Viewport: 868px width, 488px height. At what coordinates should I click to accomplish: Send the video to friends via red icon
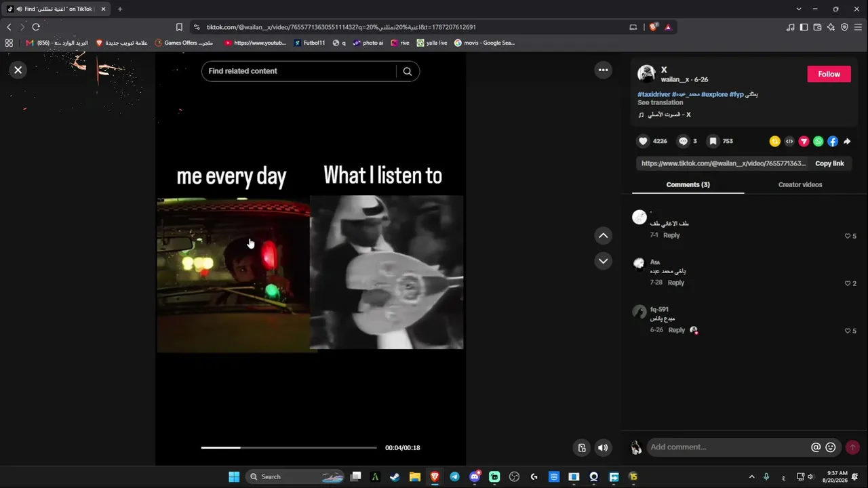pyautogui.click(x=804, y=141)
